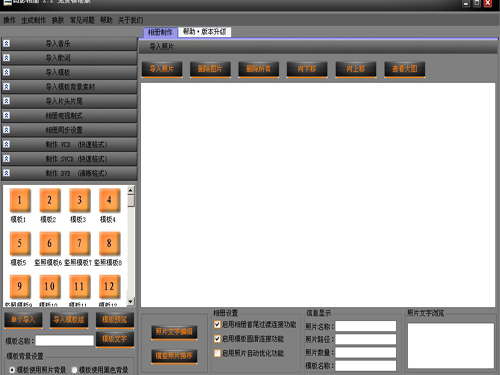Screen dimensions: 500x375
Task: Select template icon number 4
Action: [x=109, y=200]
